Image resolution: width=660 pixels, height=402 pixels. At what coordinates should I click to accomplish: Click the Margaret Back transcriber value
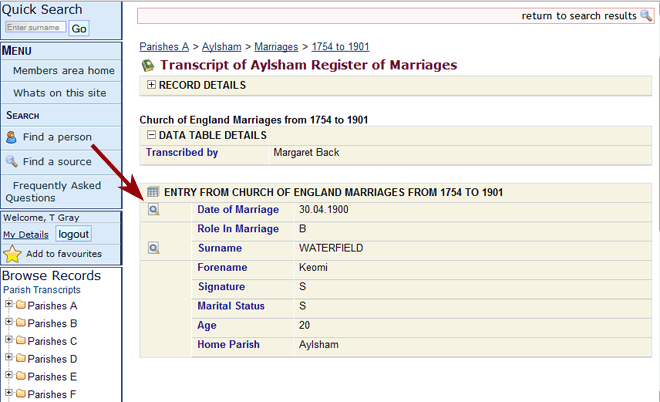coord(306,152)
